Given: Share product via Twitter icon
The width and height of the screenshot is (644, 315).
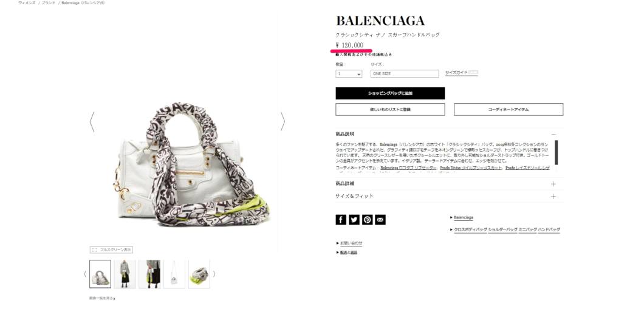Looking at the screenshot, I should pos(354,220).
